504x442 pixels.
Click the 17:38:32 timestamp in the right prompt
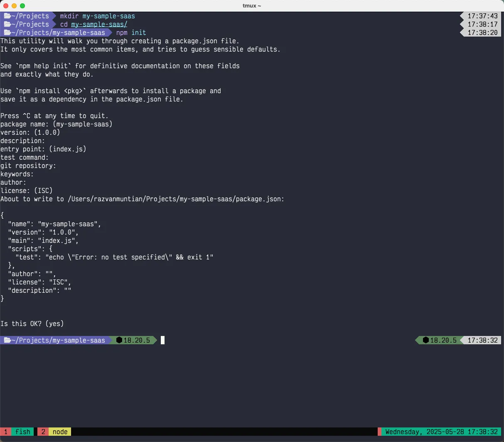coord(482,341)
